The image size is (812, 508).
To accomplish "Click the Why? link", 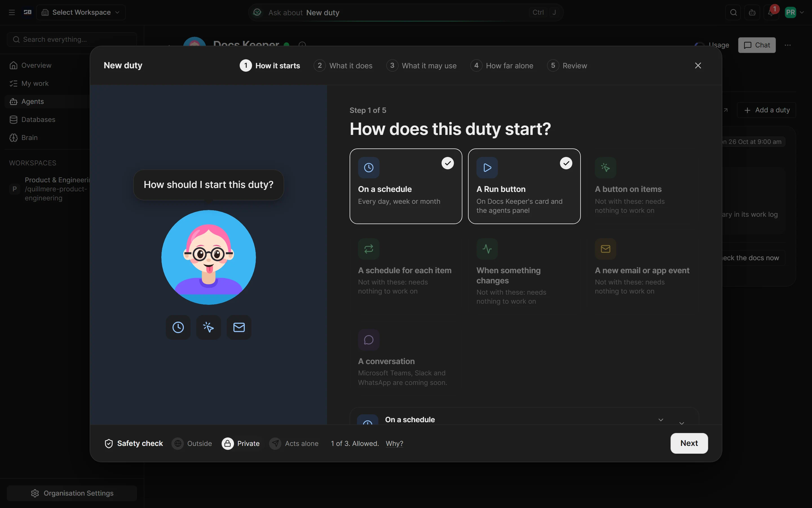I will point(394,443).
